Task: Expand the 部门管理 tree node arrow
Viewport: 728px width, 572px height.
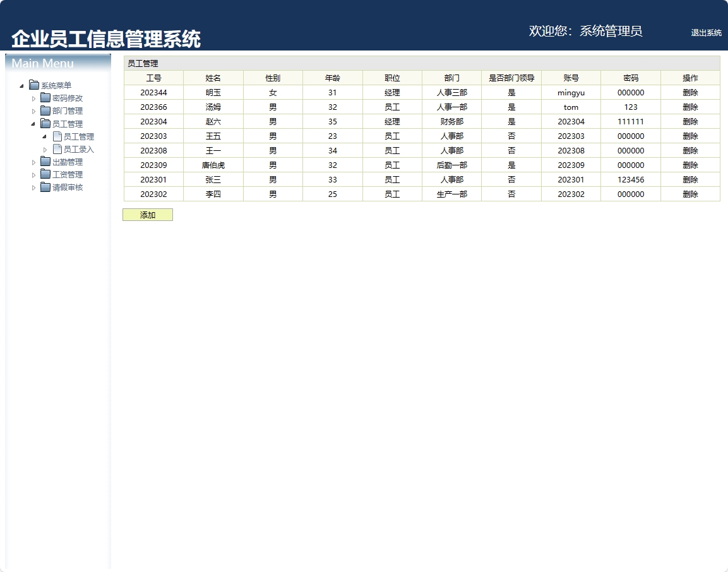Action: pos(33,111)
